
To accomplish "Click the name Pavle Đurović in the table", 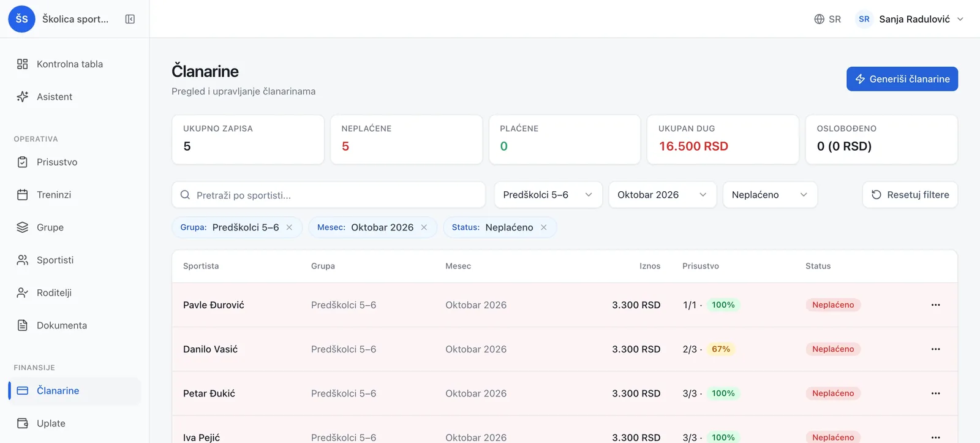I will 214,305.
